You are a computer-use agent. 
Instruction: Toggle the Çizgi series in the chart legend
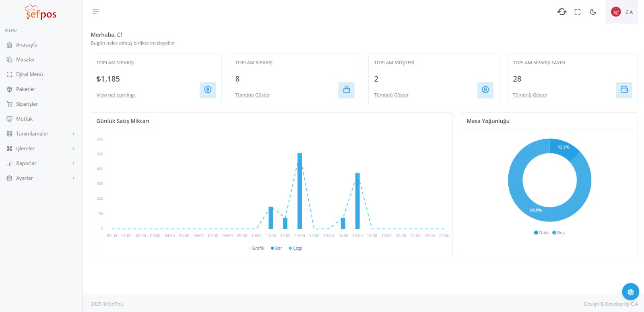coord(295,248)
